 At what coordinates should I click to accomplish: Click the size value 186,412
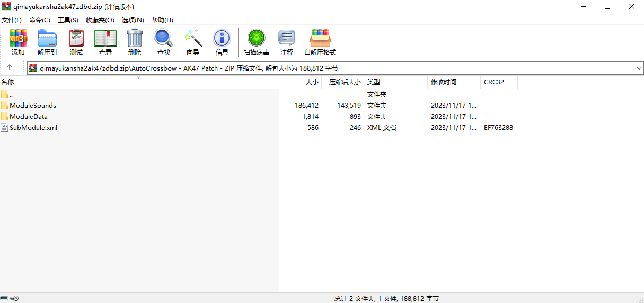(x=307, y=105)
